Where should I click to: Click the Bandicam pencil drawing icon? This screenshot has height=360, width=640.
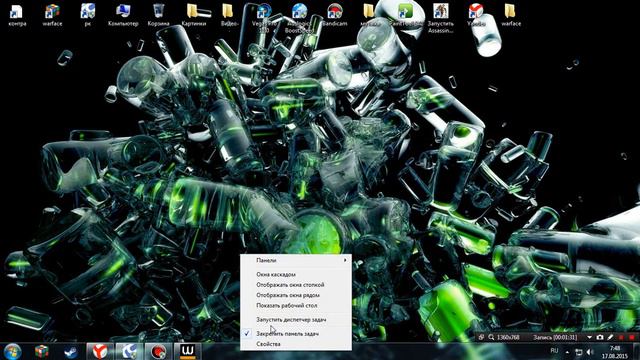point(610,337)
